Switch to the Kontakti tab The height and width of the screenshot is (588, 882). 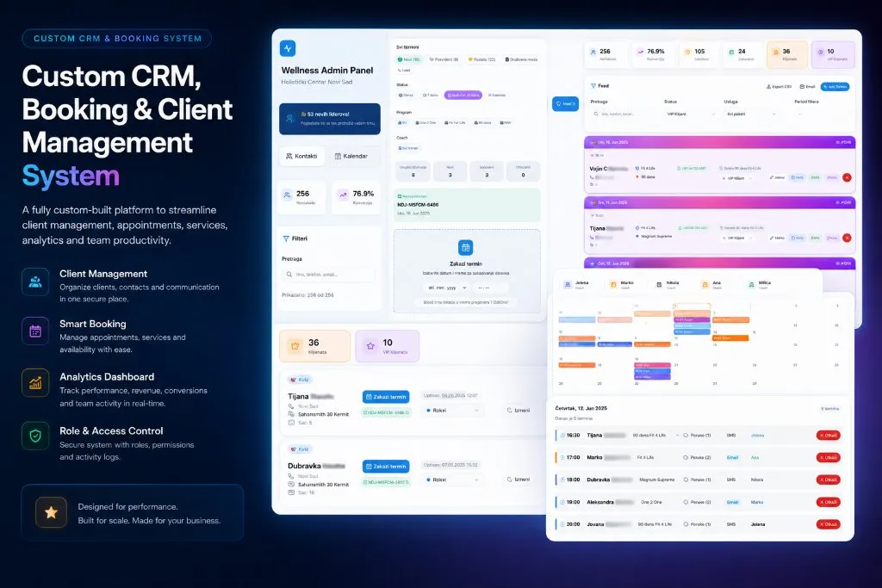click(301, 157)
